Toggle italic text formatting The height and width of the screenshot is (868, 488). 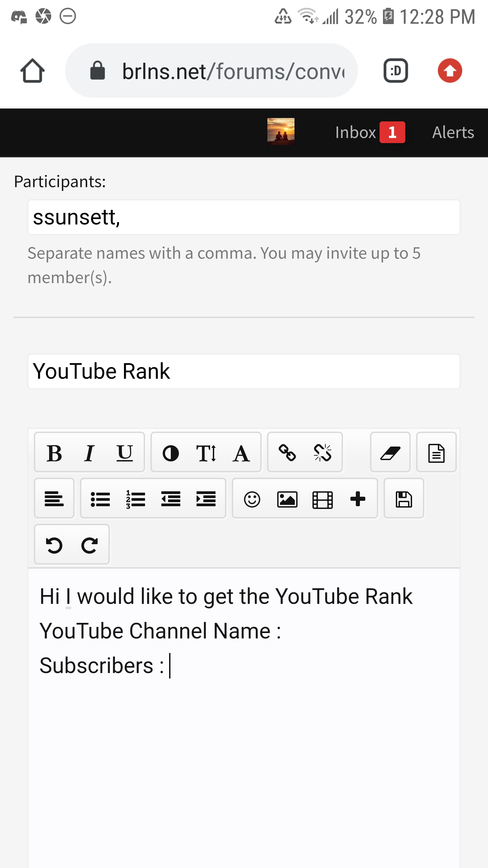tap(89, 453)
